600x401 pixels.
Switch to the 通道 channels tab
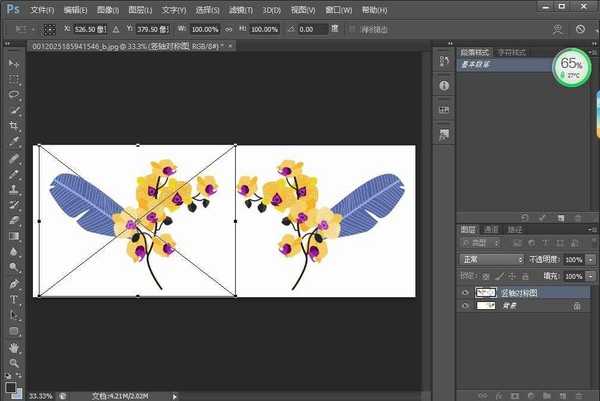491,229
